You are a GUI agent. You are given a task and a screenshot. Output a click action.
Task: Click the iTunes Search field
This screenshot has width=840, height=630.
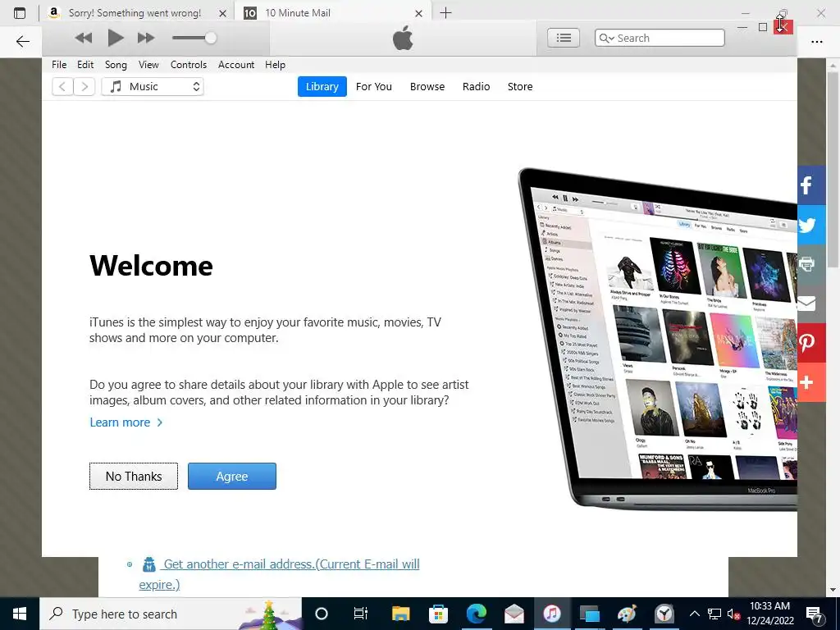coord(660,38)
